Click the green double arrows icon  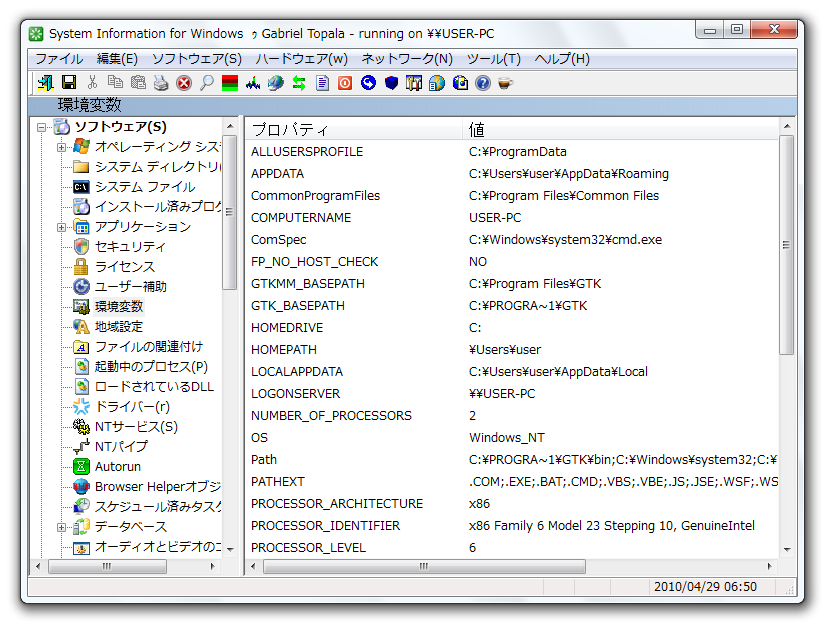(299, 83)
